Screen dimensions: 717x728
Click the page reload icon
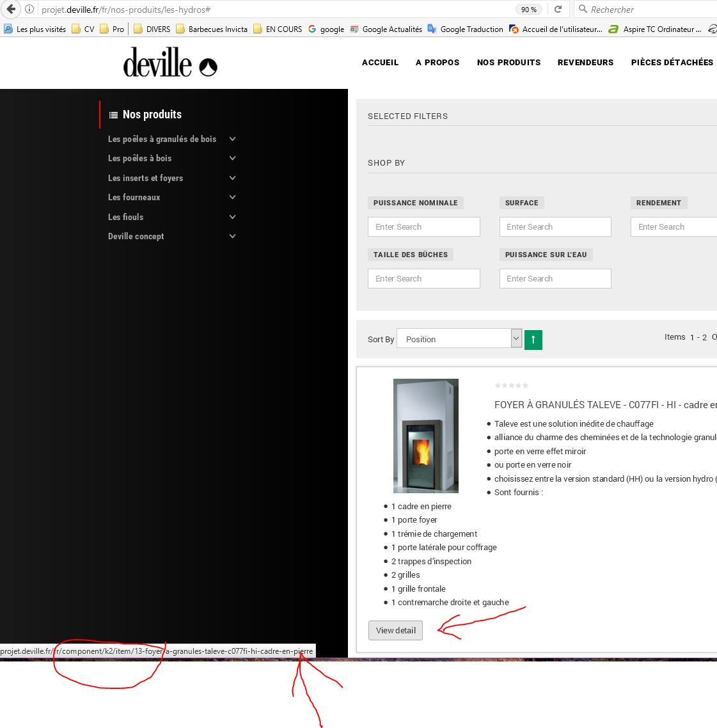[558, 9]
